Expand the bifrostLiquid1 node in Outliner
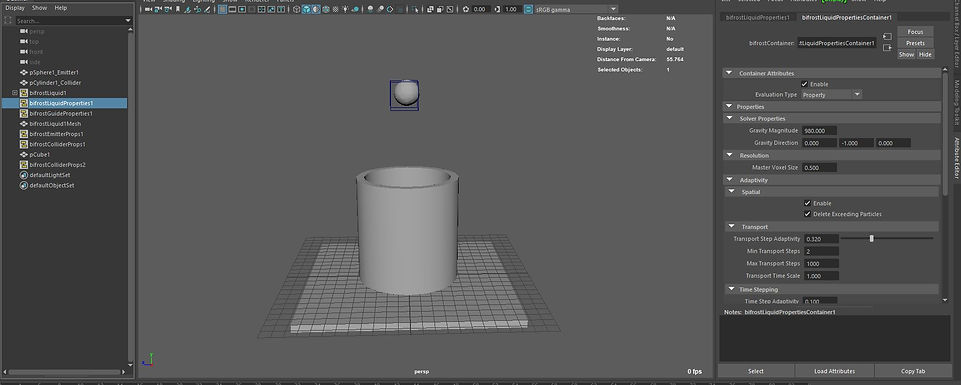This screenshot has width=961, height=385. pos(15,93)
